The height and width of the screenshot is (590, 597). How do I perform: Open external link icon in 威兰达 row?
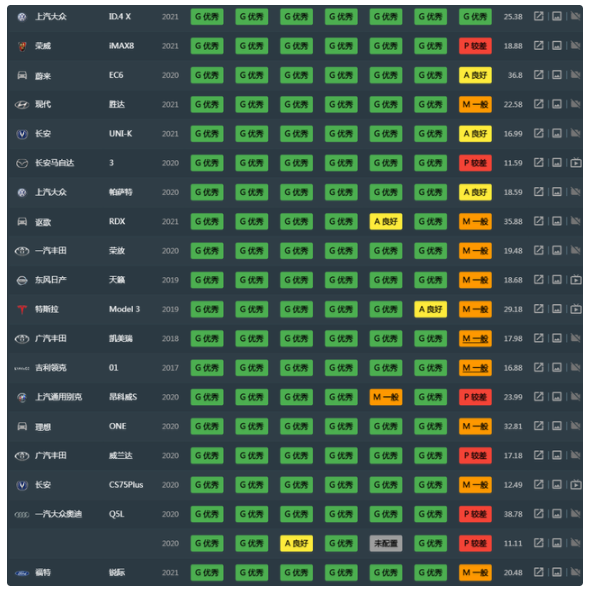[x=538, y=455]
